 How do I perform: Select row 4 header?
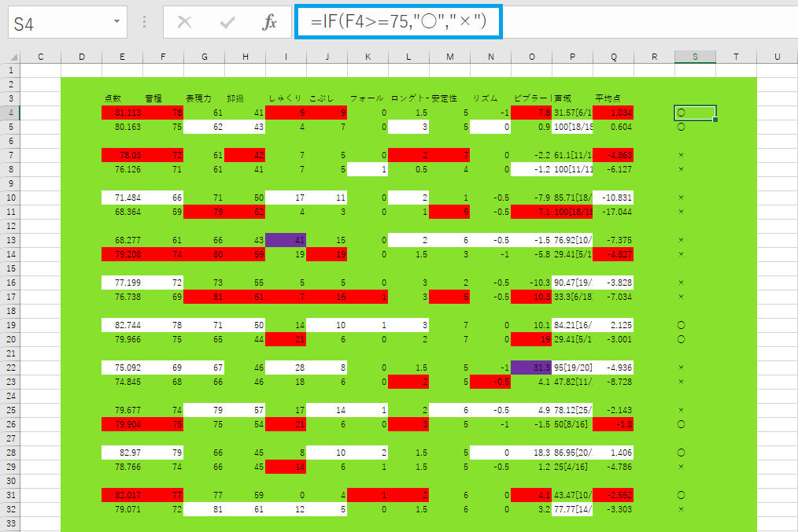coord(11,113)
